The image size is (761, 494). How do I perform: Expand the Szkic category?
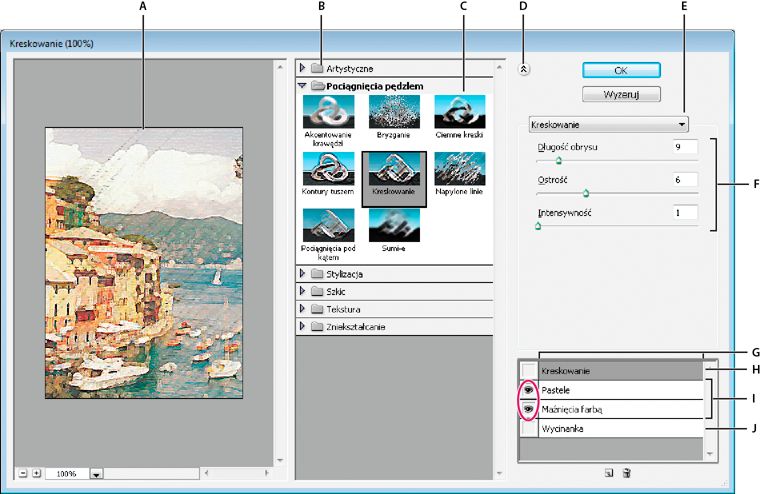click(x=302, y=291)
